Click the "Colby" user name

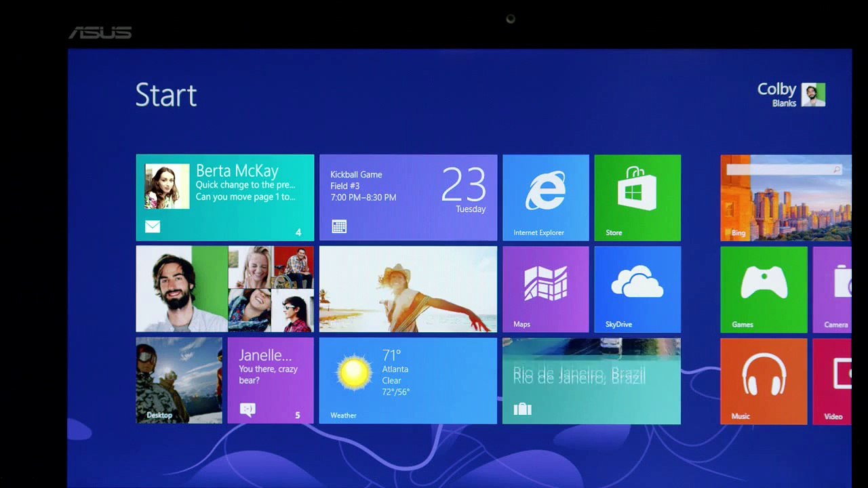coord(776,89)
